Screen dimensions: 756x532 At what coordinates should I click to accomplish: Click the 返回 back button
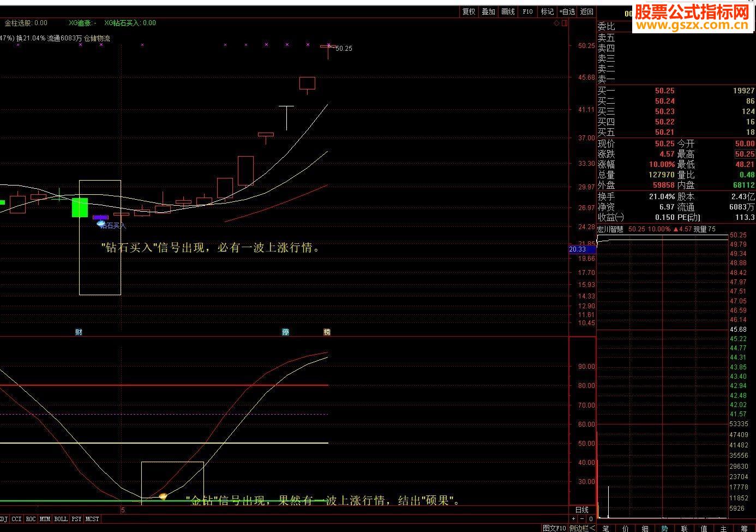pyautogui.click(x=586, y=11)
